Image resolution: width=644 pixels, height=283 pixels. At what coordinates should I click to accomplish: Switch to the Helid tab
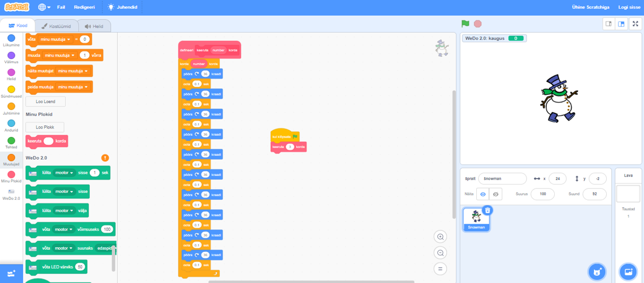(x=94, y=26)
